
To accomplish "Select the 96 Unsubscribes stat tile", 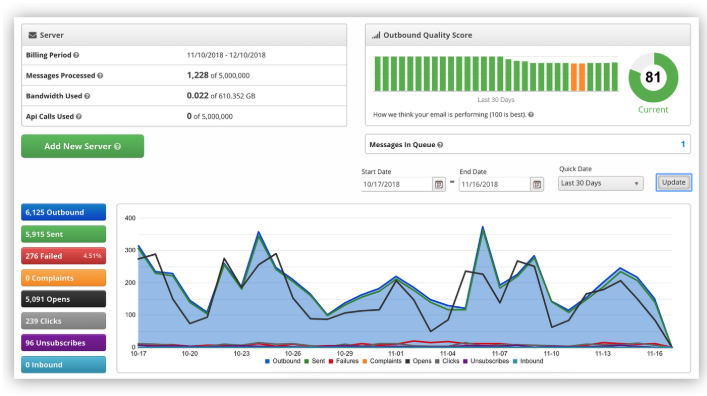I will (x=64, y=343).
